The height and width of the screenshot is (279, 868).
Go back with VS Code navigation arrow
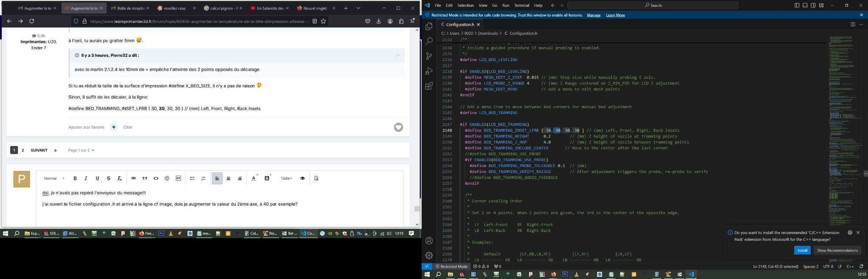(x=553, y=6)
